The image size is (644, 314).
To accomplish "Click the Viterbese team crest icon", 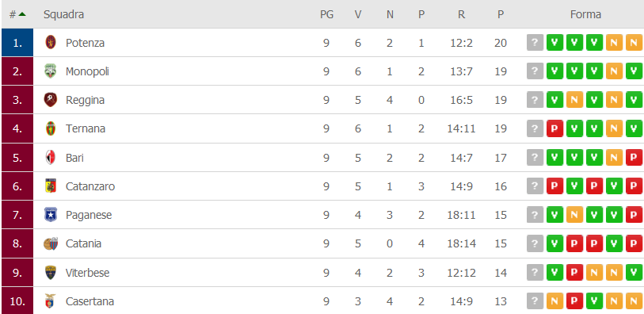I will (x=51, y=273).
